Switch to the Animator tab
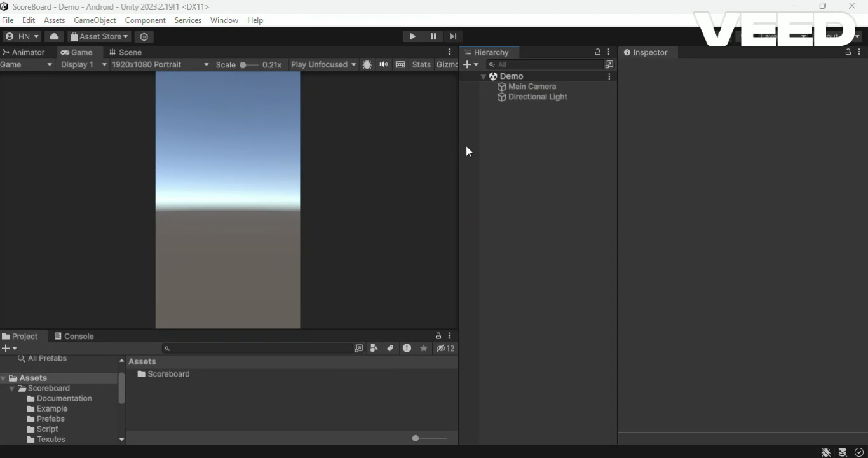The height and width of the screenshot is (458, 868). click(24, 52)
